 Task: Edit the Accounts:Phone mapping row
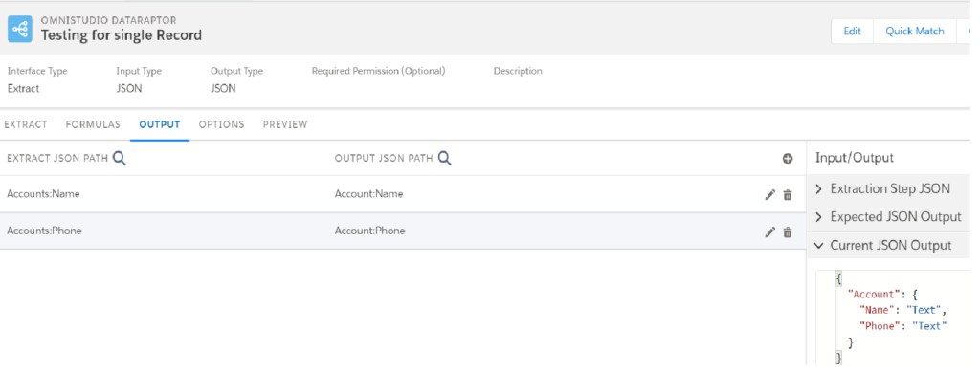pyautogui.click(x=770, y=231)
